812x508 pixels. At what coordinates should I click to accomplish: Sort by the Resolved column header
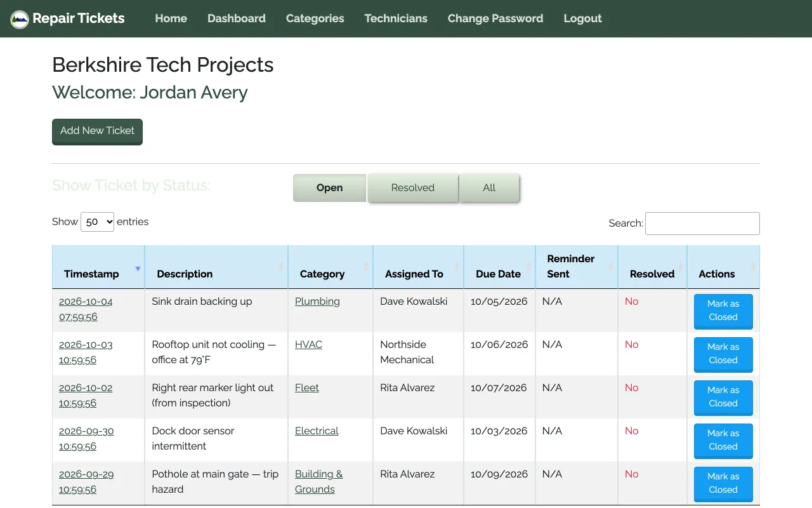click(653, 267)
